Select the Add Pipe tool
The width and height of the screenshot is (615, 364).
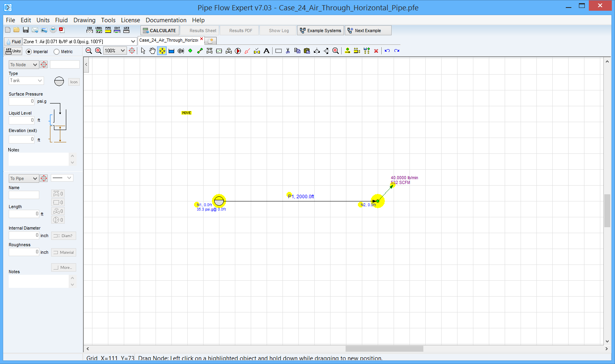200,51
